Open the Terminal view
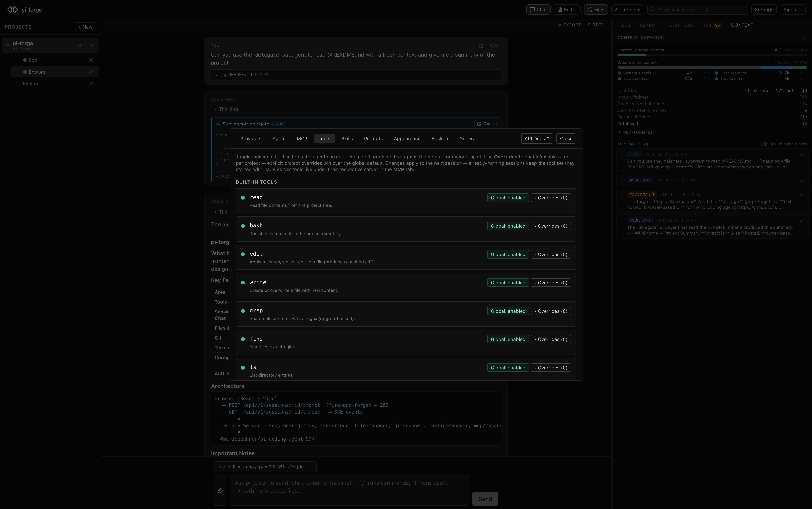Screen dimensions: 812x509 (627, 10)
